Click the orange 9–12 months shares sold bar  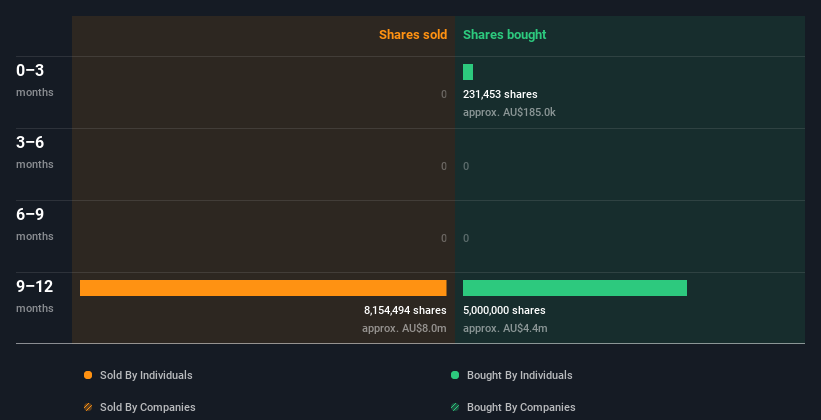263,288
